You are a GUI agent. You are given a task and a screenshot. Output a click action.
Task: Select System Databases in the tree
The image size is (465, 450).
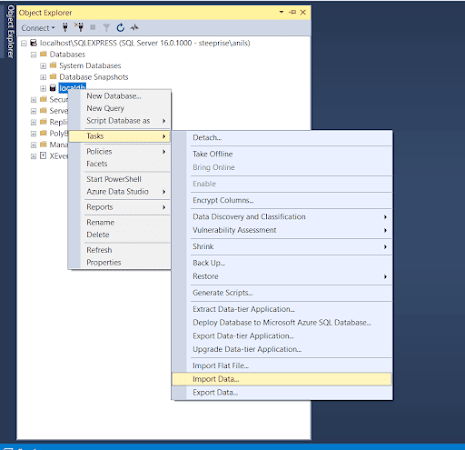90,66
